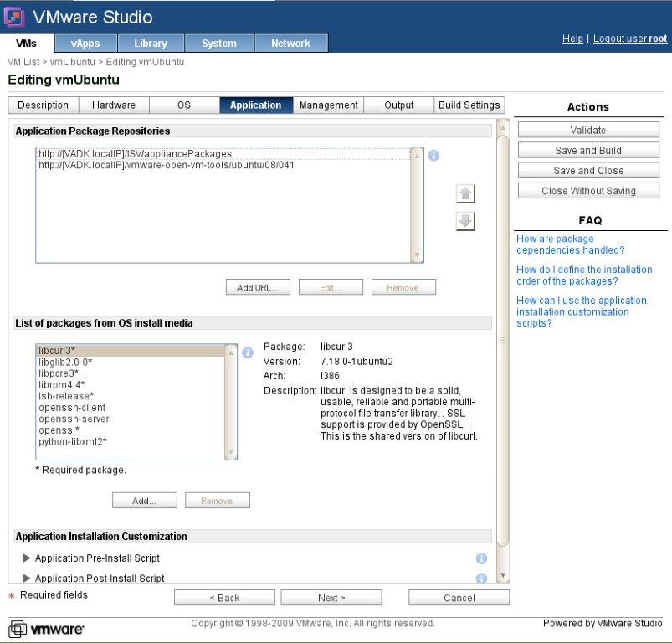This screenshot has width=672, height=643.
Task: Click vmUbuntu breadcrumb link
Action: click(x=73, y=62)
